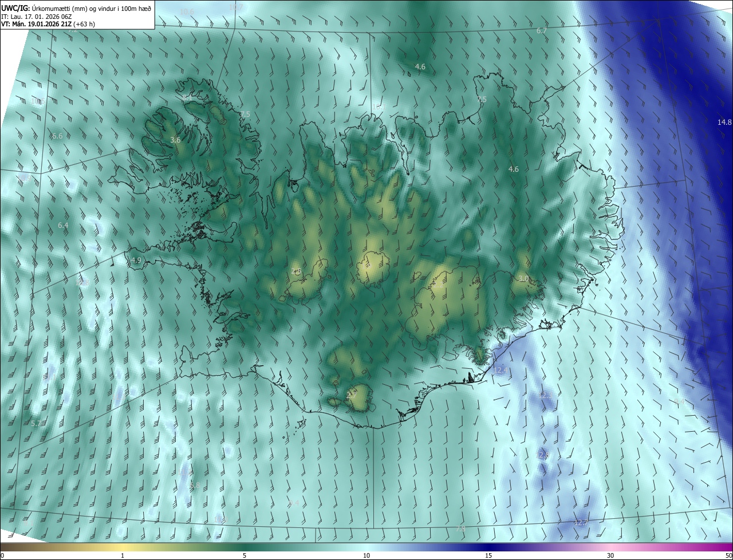Click the color scale tick label '10'

(366, 555)
